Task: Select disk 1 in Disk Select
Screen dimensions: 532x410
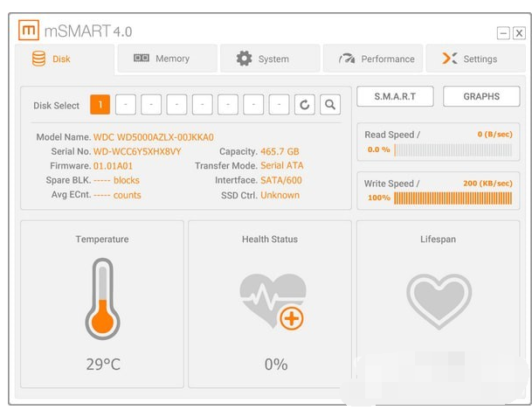Action: (100, 105)
